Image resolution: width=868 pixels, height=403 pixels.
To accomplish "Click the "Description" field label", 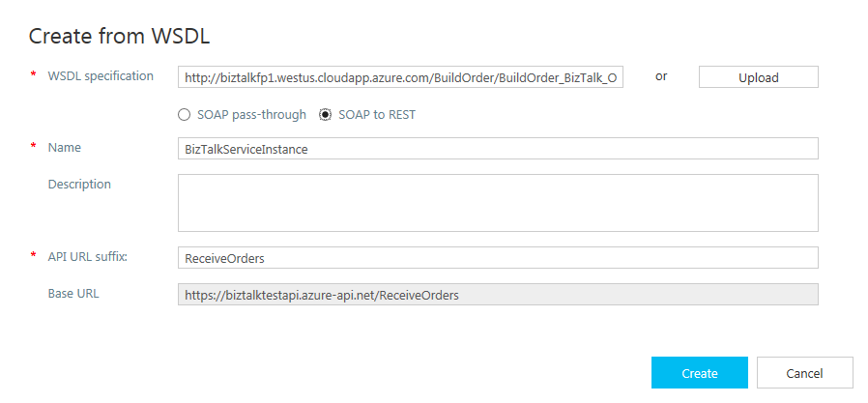I will [x=79, y=184].
